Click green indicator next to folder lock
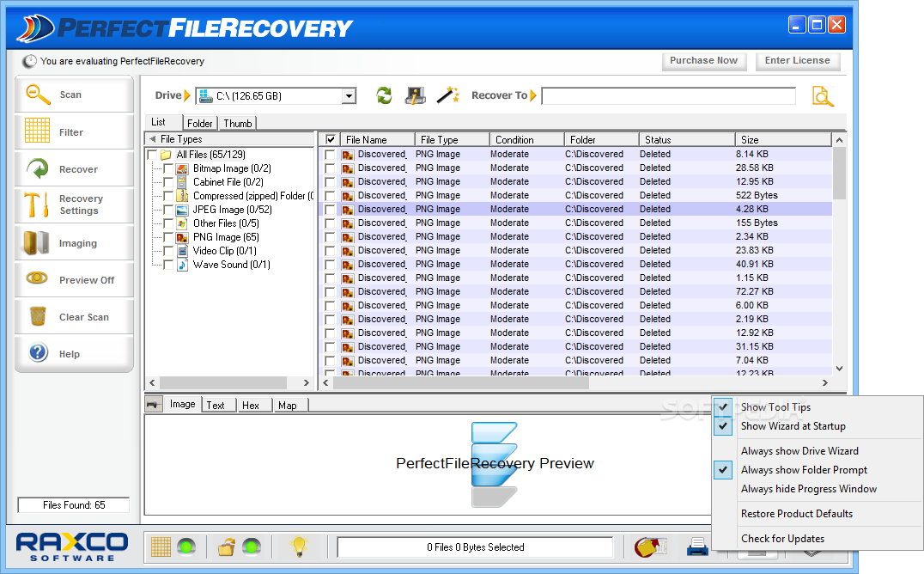This screenshot has height=574, width=924. click(252, 547)
